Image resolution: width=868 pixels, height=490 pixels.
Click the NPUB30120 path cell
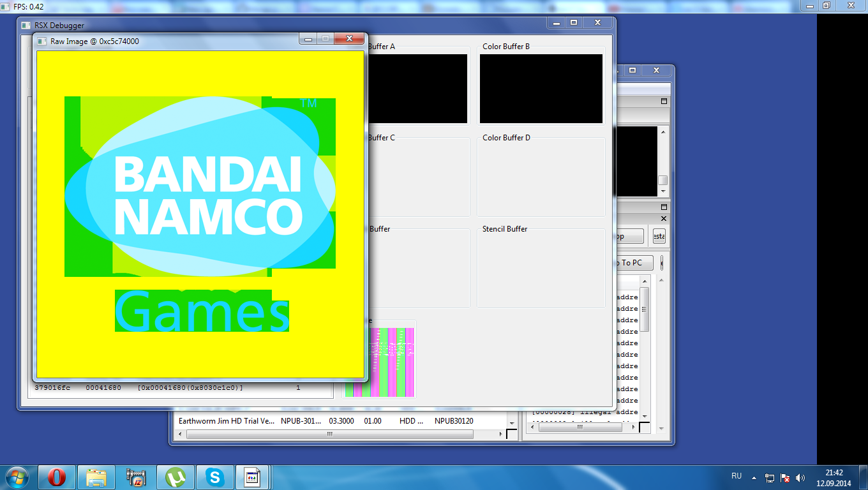[454, 421]
